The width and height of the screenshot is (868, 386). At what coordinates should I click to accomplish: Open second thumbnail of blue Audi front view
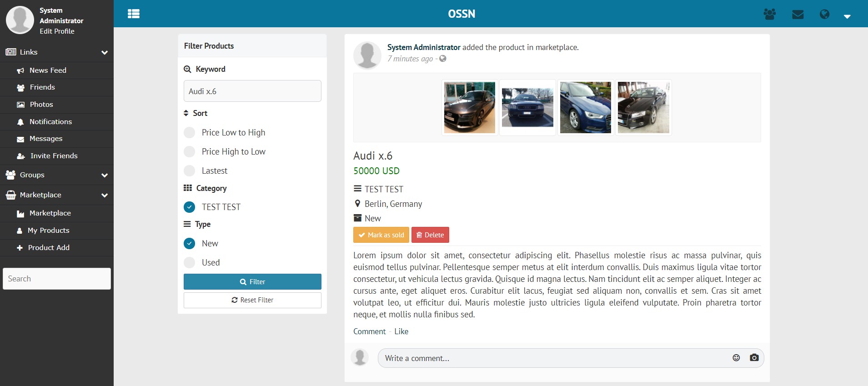point(527,107)
